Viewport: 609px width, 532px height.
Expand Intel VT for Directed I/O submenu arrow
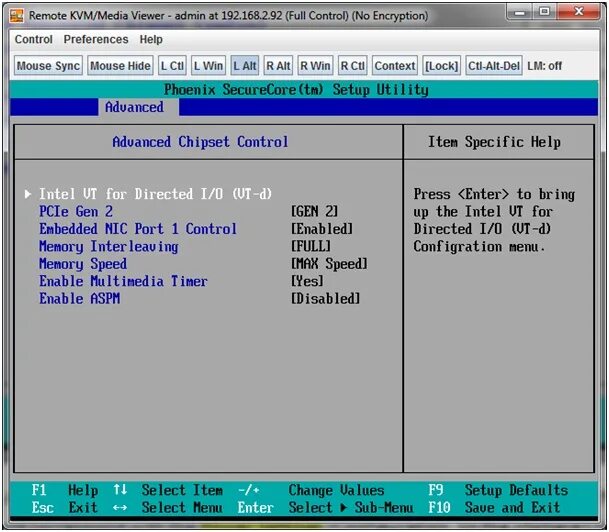click(28, 194)
